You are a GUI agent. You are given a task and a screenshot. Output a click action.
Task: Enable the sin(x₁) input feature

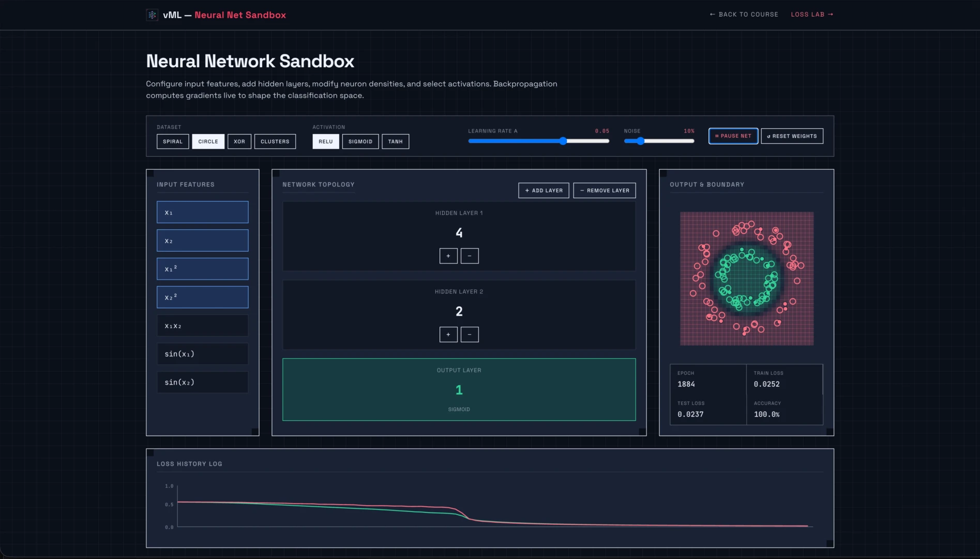(203, 354)
